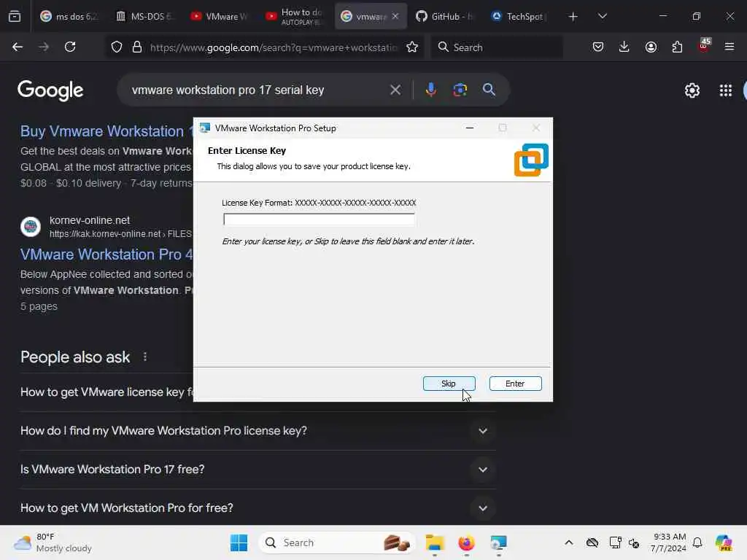This screenshot has width=747, height=560.
Task: Reload the current Firefox page
Action: point(70,47)
